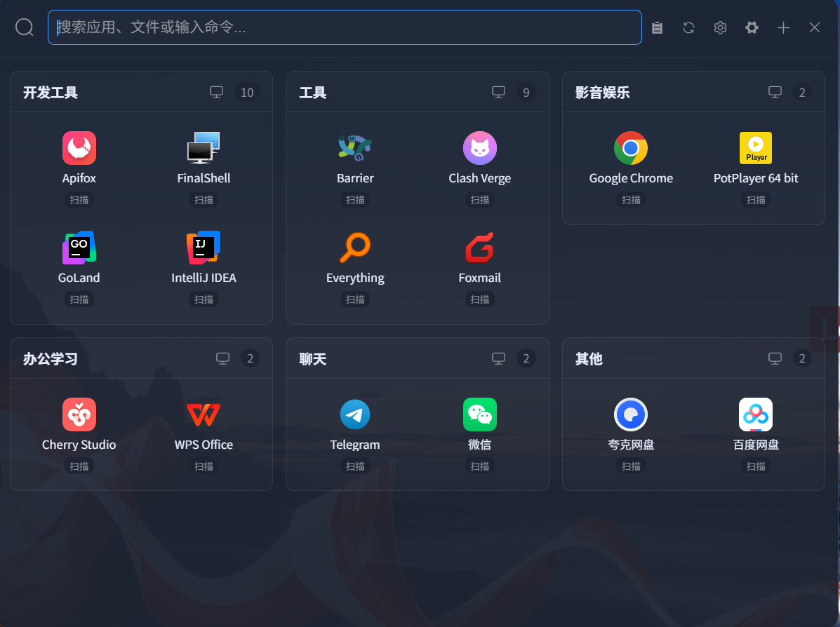840x627 pixels.
Task: Click the count badge 9 in 工具
Action: tap(526, 92)
